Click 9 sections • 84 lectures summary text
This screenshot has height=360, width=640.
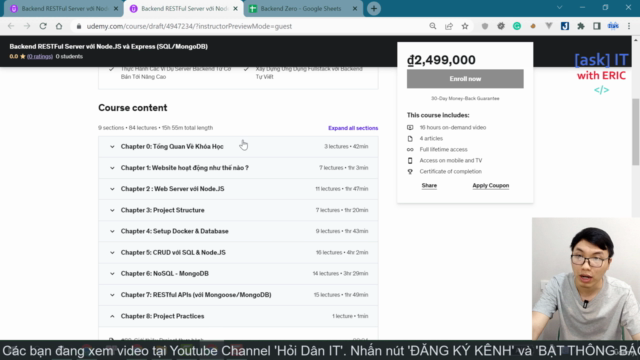click(x=156, y=128)
